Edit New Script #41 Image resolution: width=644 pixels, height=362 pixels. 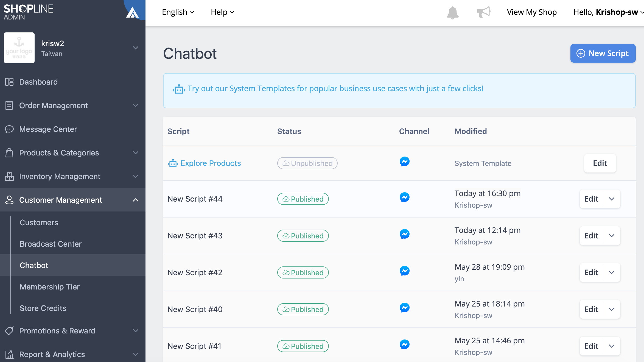(591, 346)
